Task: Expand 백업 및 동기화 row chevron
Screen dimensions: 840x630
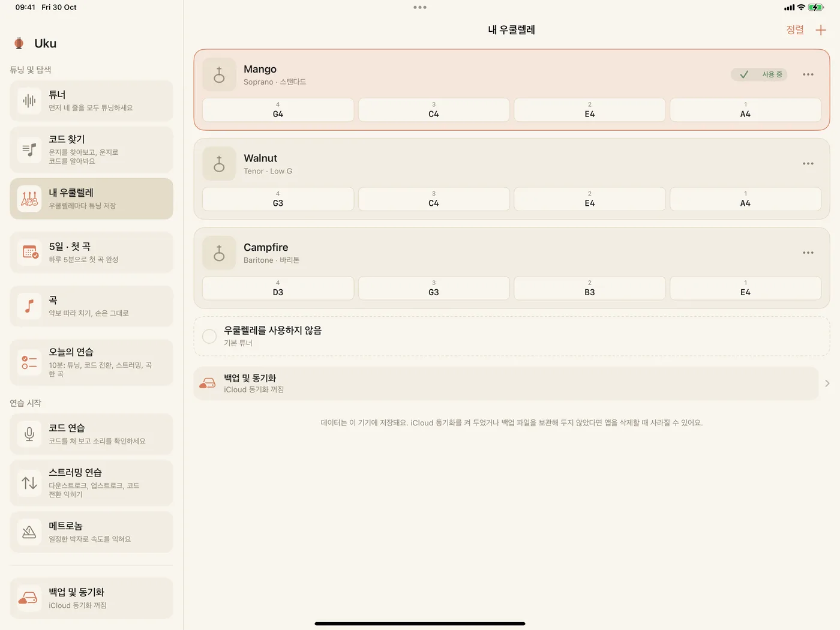Action: (827, 383)
